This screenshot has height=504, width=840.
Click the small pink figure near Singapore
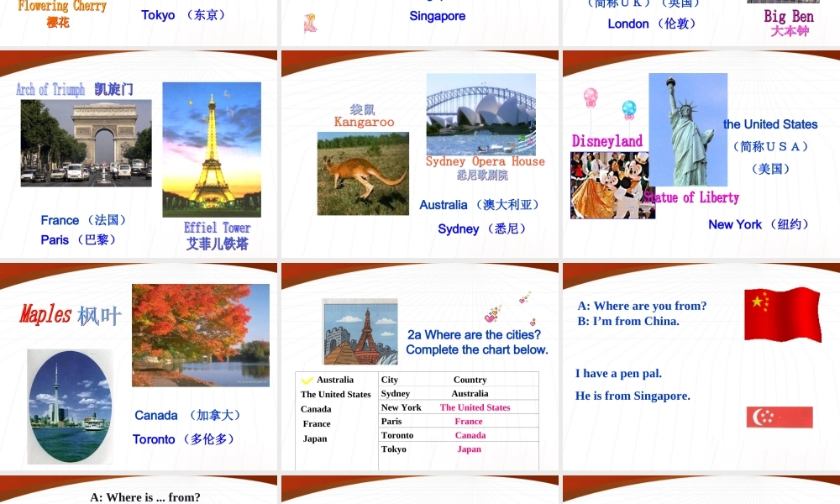310,24
